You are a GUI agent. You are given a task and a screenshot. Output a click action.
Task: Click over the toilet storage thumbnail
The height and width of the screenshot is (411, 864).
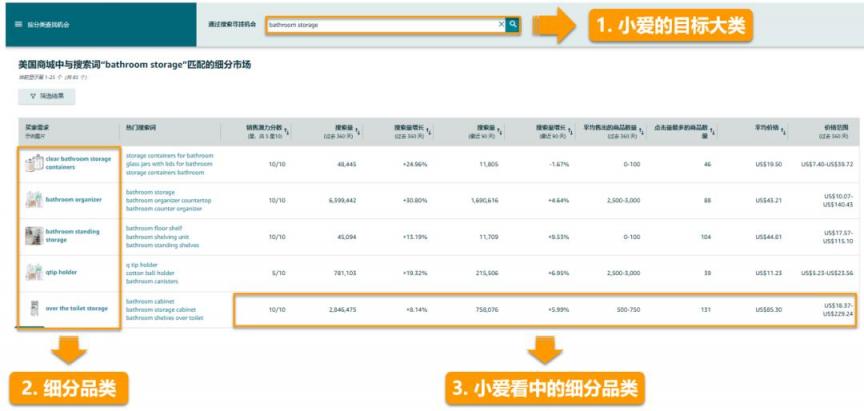click(34, 309)
